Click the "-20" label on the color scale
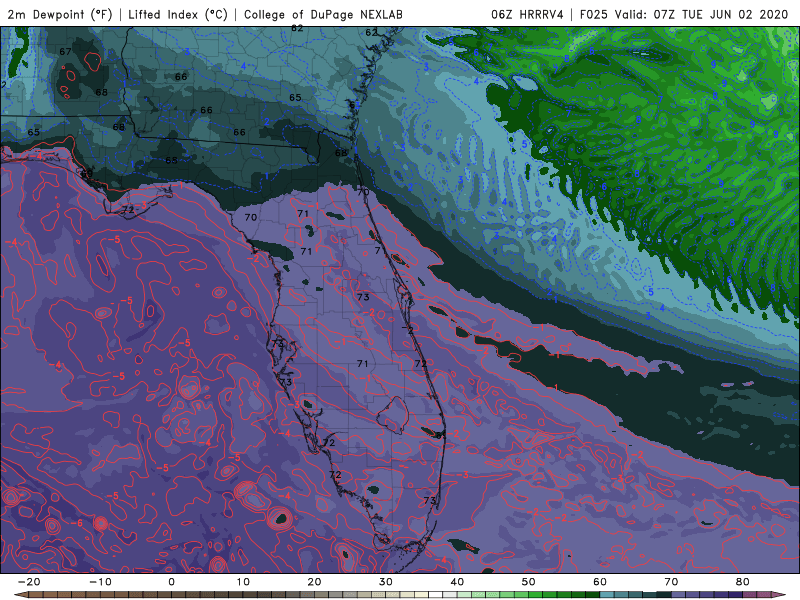 [x=29, y=582]
